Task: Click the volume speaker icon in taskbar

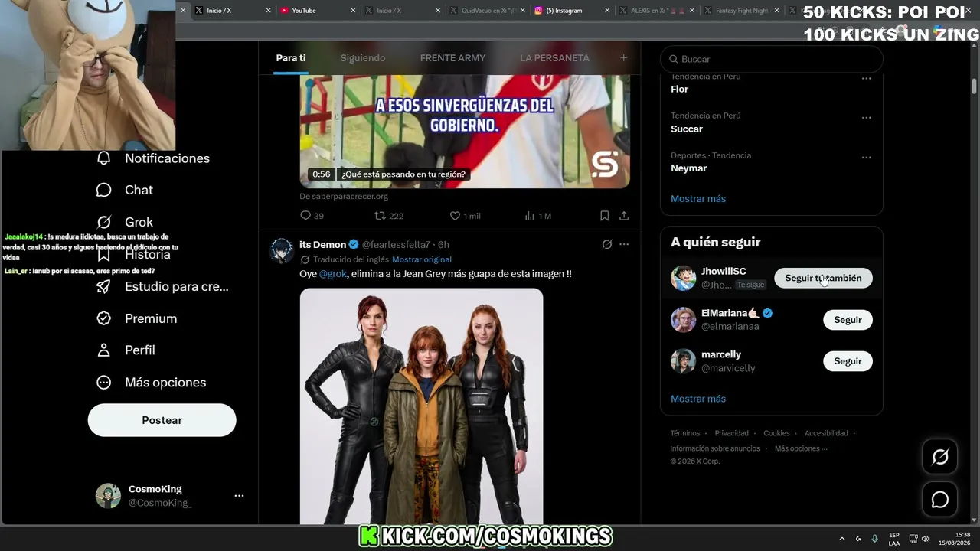Action: pyautogui.click(x=925, y=539)
